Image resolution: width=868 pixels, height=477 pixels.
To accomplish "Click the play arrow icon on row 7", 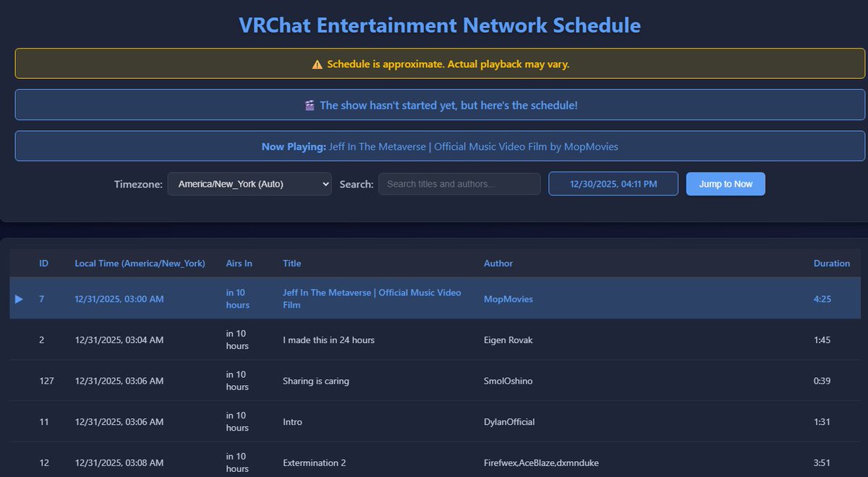I will tap(20, 299).
